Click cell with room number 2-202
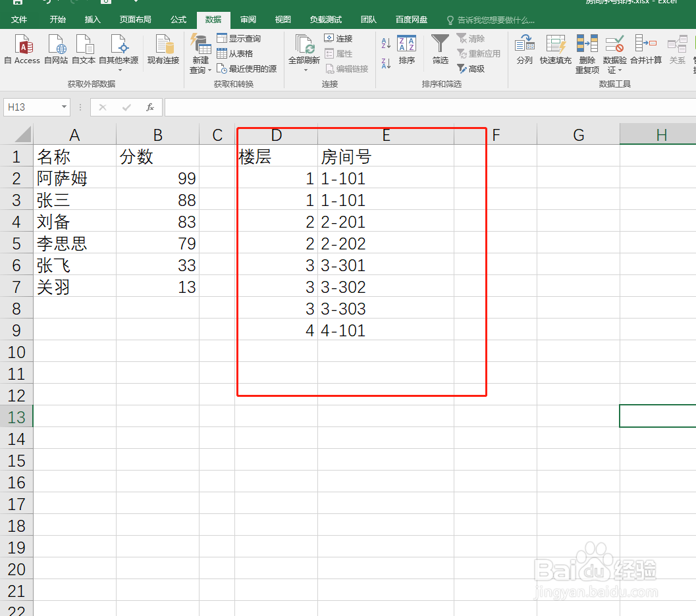Screen dimensions: 696x616 386,244
